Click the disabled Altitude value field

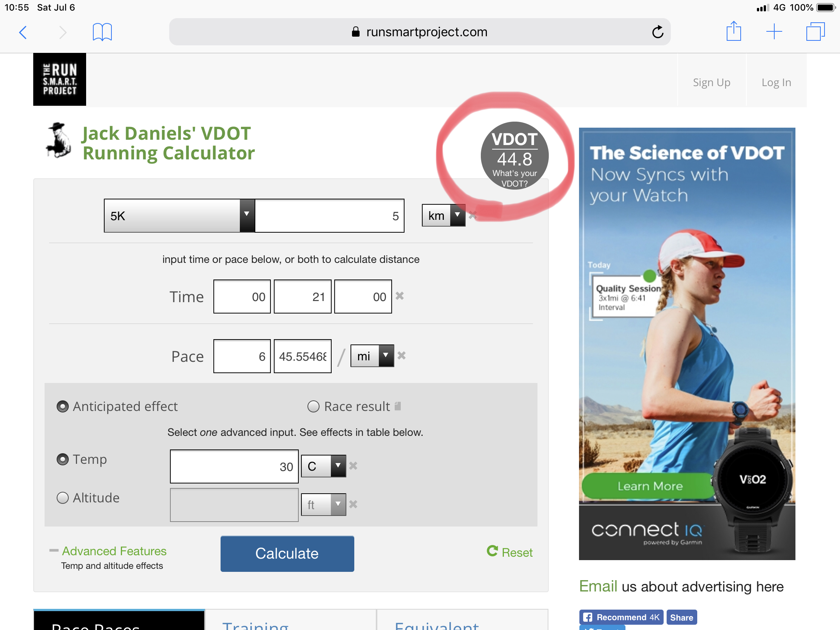click(234, 505)
